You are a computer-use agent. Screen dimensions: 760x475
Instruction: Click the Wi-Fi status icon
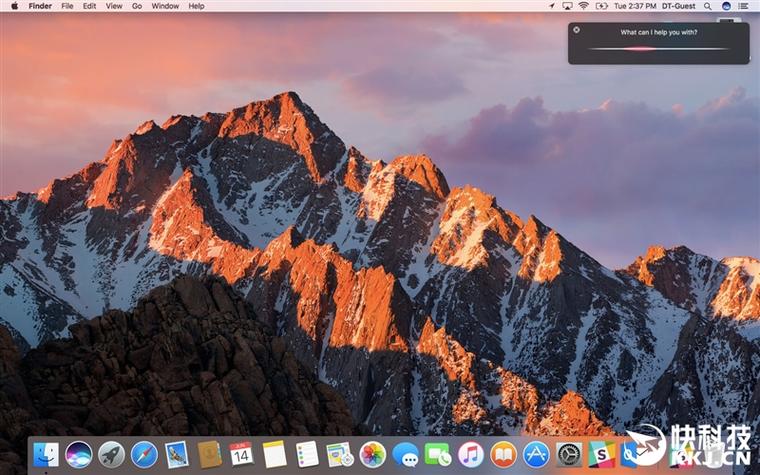tap(584, 6)
